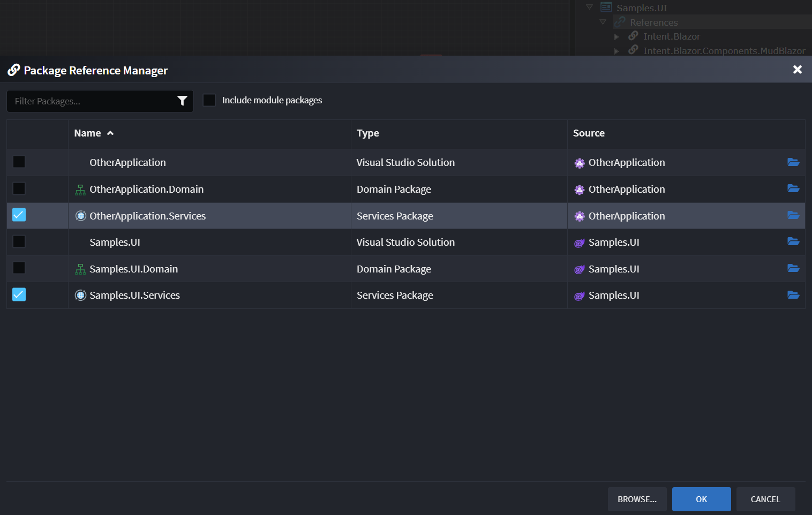Expand the Intent.Blazor reference node
Image resolution: width=812 pixels, height=515 pixels.
tap(616, 37)
